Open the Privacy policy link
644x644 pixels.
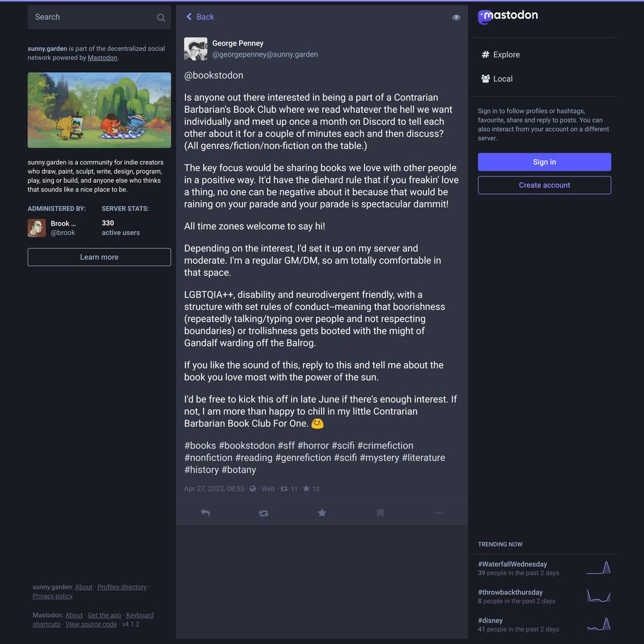pos(53,596)
